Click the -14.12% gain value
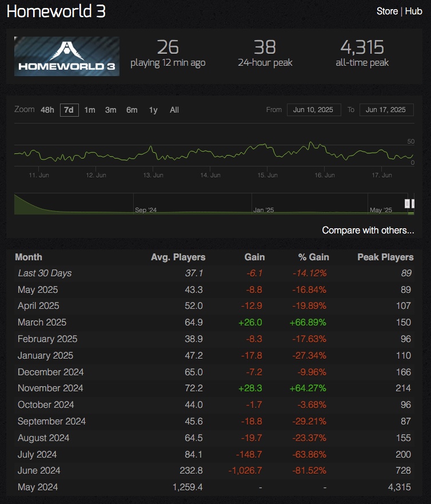 310,273
